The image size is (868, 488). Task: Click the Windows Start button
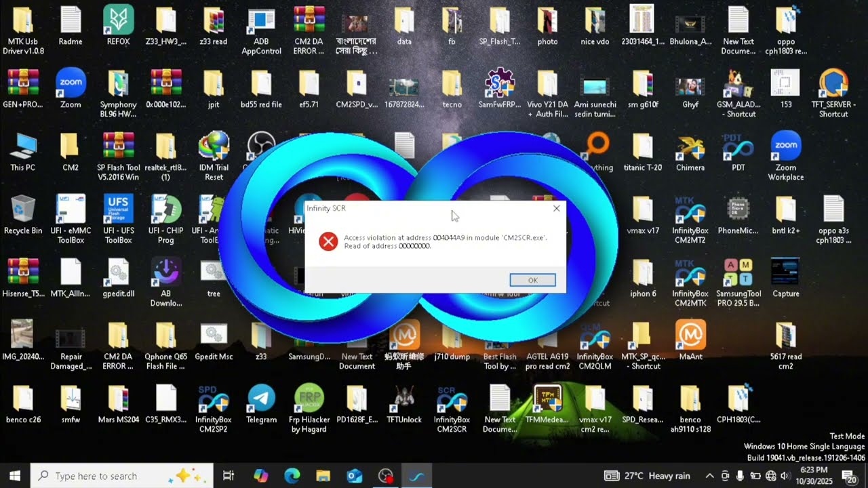click(15, 476)
